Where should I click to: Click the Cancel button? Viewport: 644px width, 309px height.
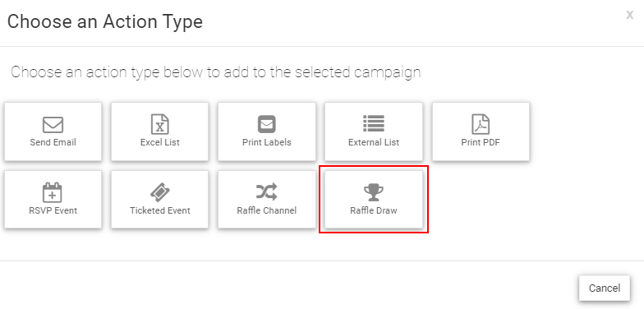coord(605,288)
